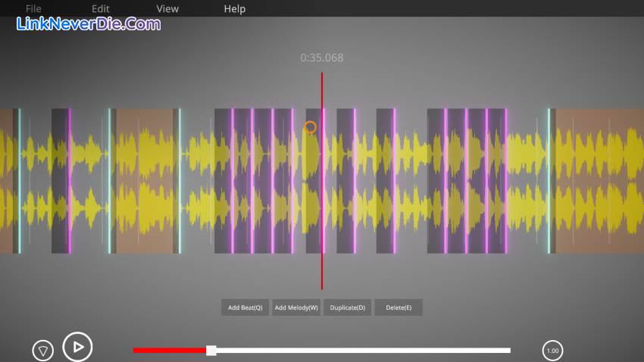Click the Add Melody(W) button

coord(296,307)
